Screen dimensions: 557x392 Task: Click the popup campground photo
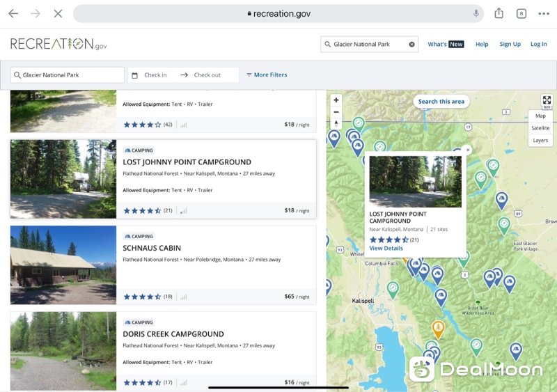click(x=415, y=182)
